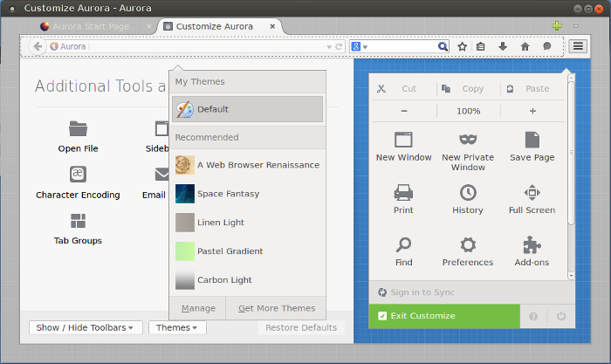Click the Copy button in menu panel

pos(469,89)
